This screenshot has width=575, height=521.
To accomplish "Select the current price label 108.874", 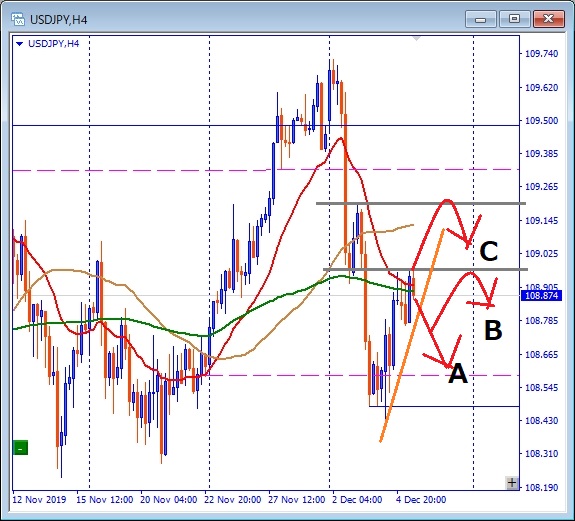I will (x=541, y=296).
